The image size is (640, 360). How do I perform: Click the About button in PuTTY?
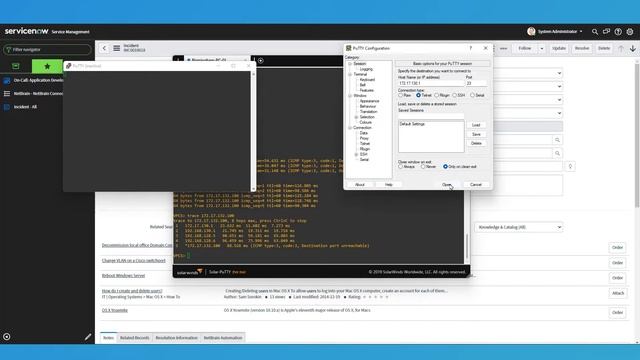[x=360, y=184]
